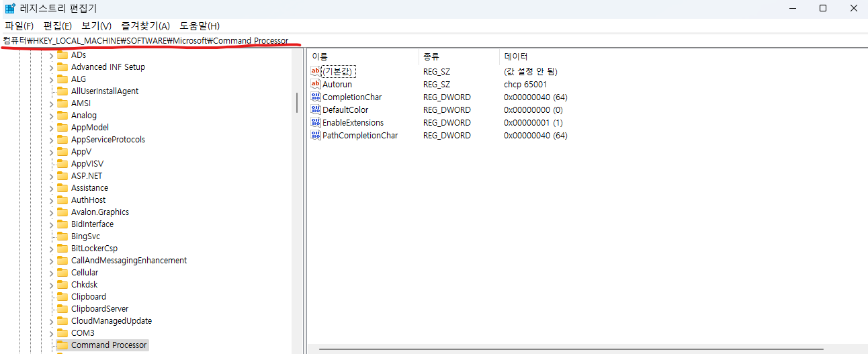This screenshot has height=354, width=868.
Task: Expand the Analog tree node
Action: (51, 116)
